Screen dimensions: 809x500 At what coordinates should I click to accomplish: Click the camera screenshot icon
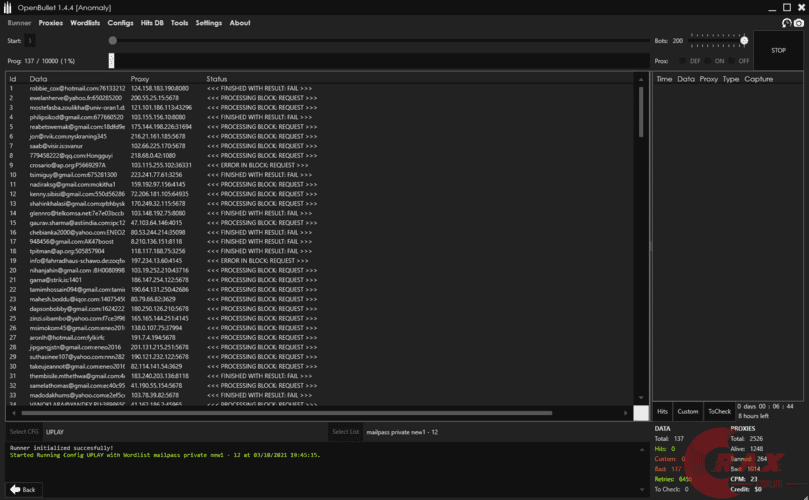pos(798,23)
